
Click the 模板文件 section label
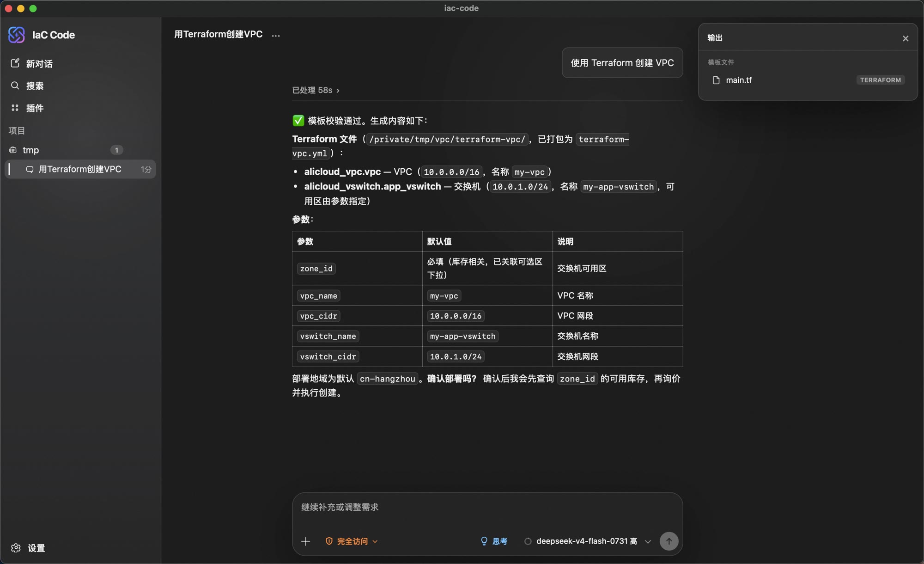click(721, 62)
